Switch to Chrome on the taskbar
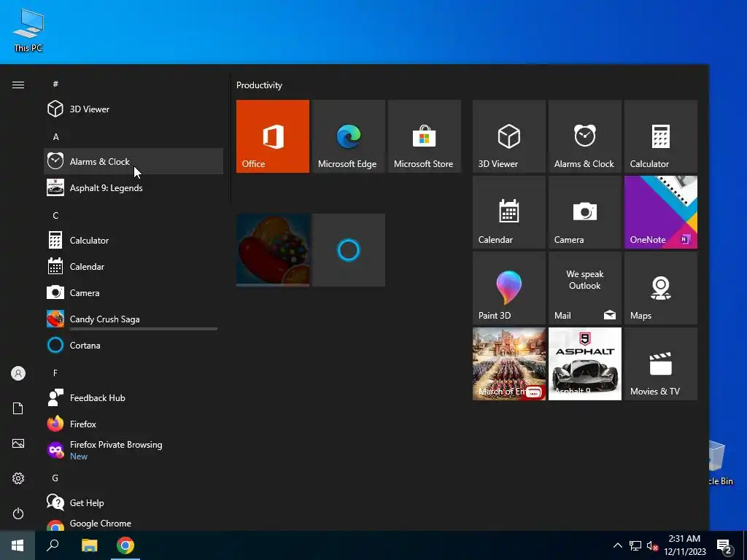The height and width of the screenshot is (560, 747). pyautogui.click(x=125, y=545)
